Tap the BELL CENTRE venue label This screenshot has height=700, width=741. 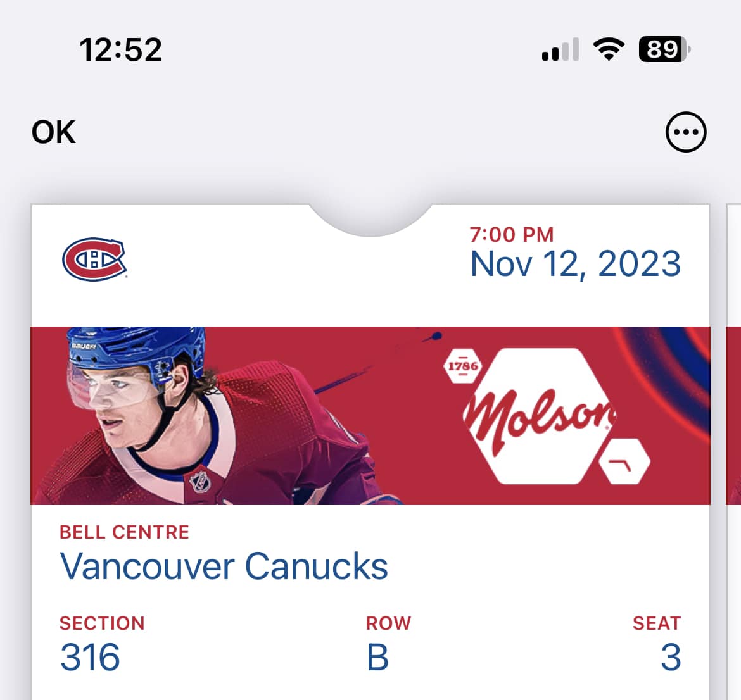point(124,532)
